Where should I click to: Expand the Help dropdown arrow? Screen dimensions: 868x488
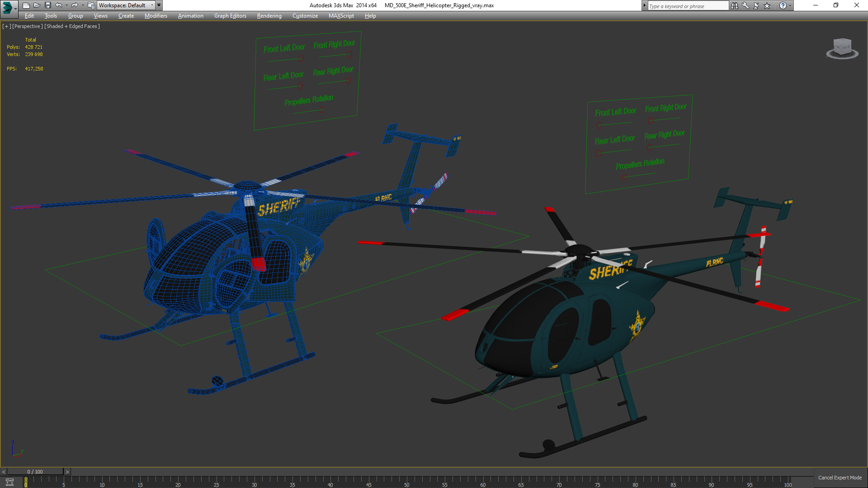click(x=790, y=5)
